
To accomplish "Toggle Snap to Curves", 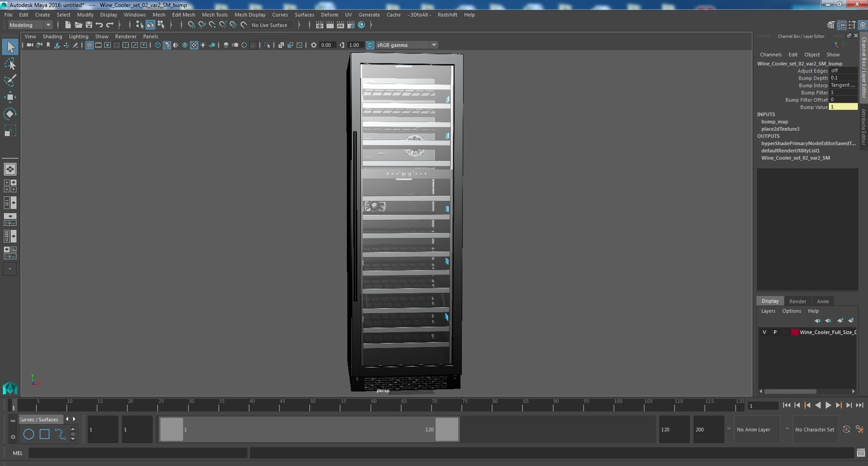I will [x=202, y=25].
